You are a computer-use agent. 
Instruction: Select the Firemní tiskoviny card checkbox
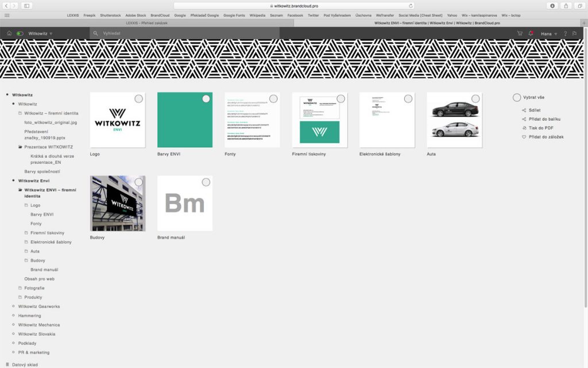(341, 99)
